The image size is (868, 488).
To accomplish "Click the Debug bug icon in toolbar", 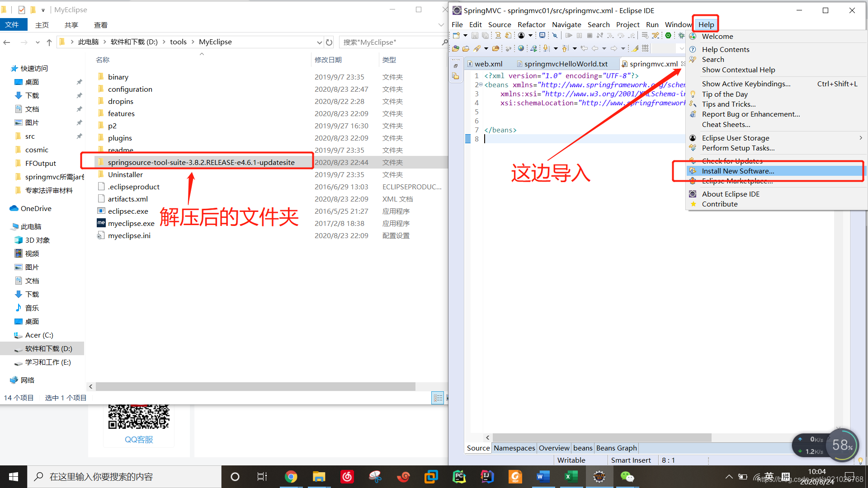I will tap(681, 35).
